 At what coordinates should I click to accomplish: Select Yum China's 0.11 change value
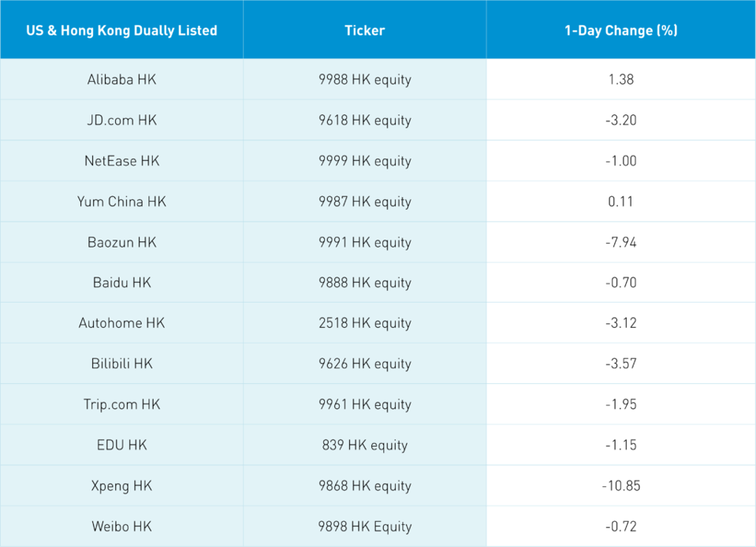[620, 202]
